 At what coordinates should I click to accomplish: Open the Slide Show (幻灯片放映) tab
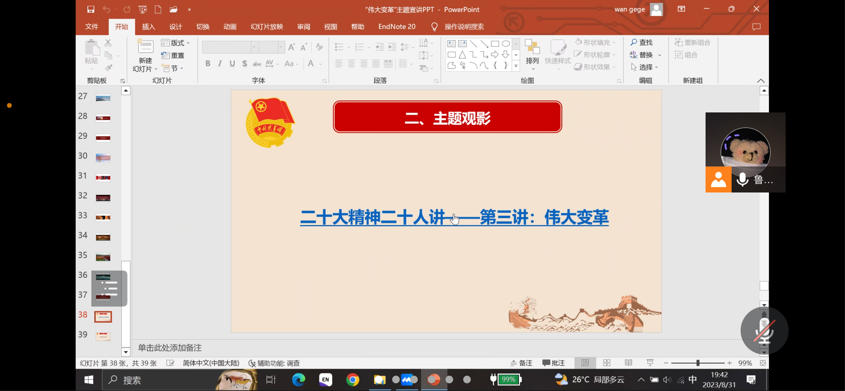tap(267, 26)
